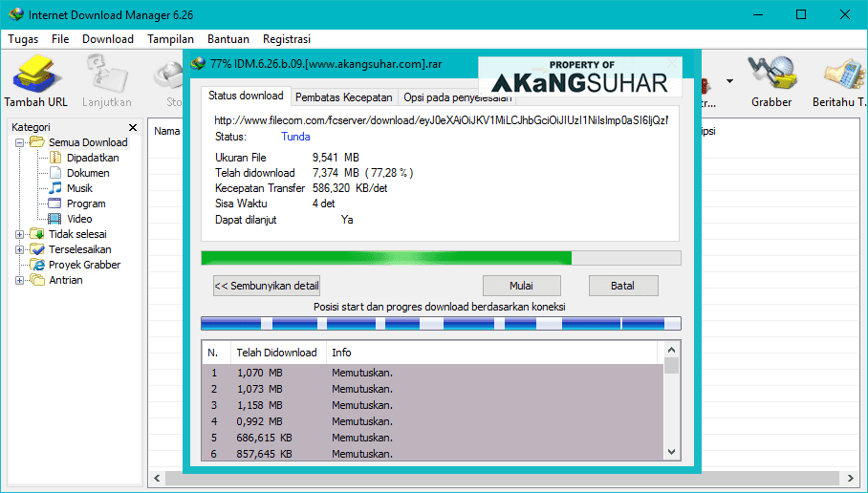Expand the Antrian tree node
Screen dimensions: 868x493
(x=19, y=281)
